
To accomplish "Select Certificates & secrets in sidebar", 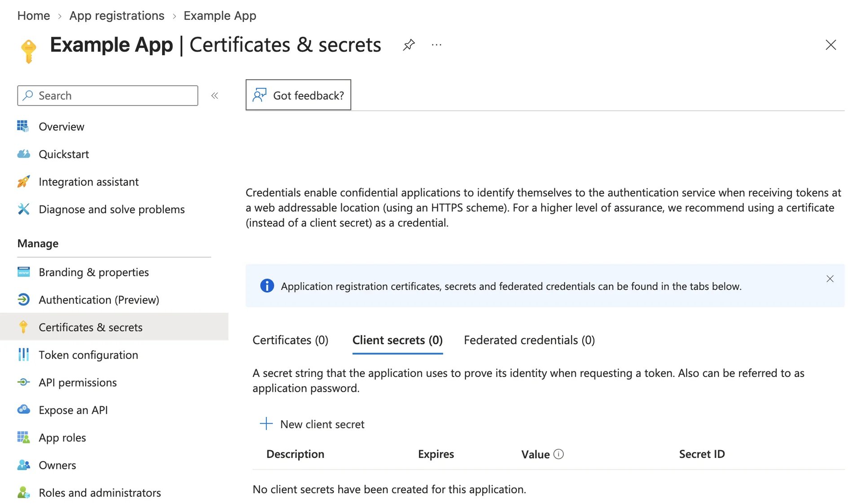I will [x=114, y=327].
